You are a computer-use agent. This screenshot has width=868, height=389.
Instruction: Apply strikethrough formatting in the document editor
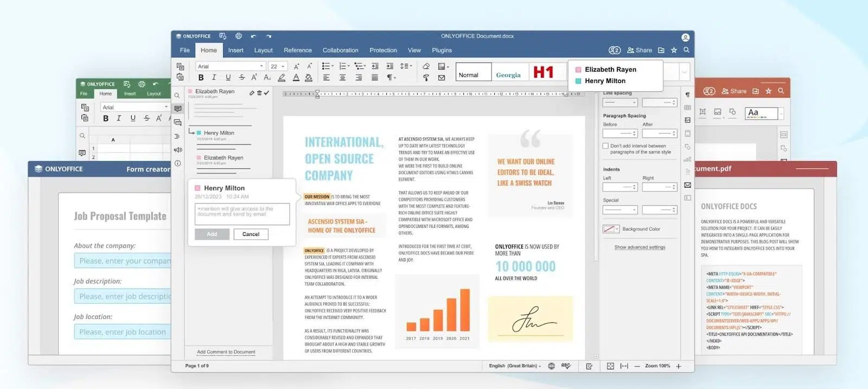click(x=241, y=78)
